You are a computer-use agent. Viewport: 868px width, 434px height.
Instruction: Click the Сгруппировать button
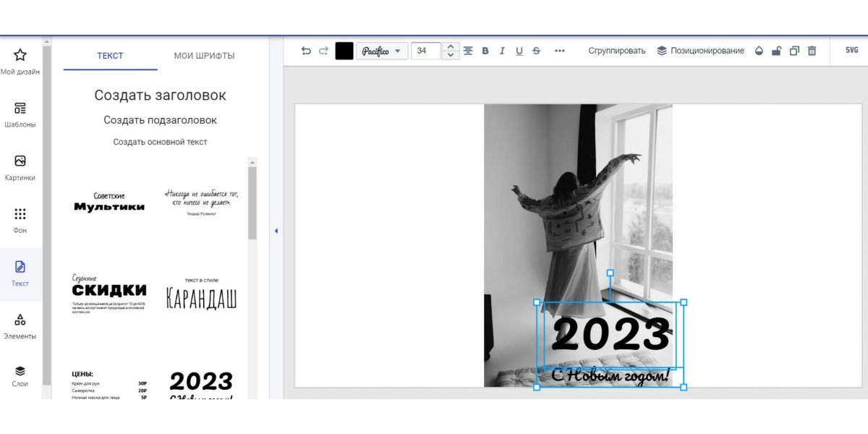[617, 51]
